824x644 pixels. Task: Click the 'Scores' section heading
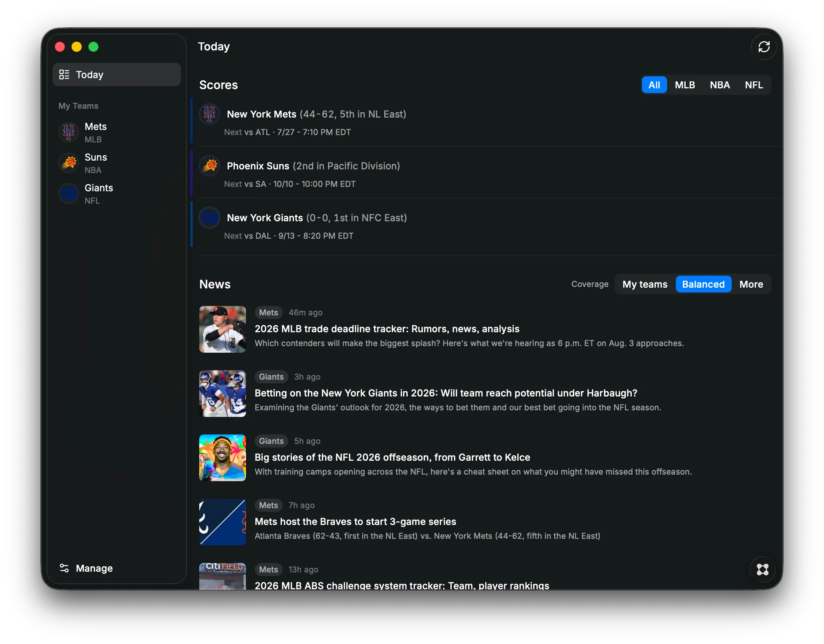click(x=219, y=85)
